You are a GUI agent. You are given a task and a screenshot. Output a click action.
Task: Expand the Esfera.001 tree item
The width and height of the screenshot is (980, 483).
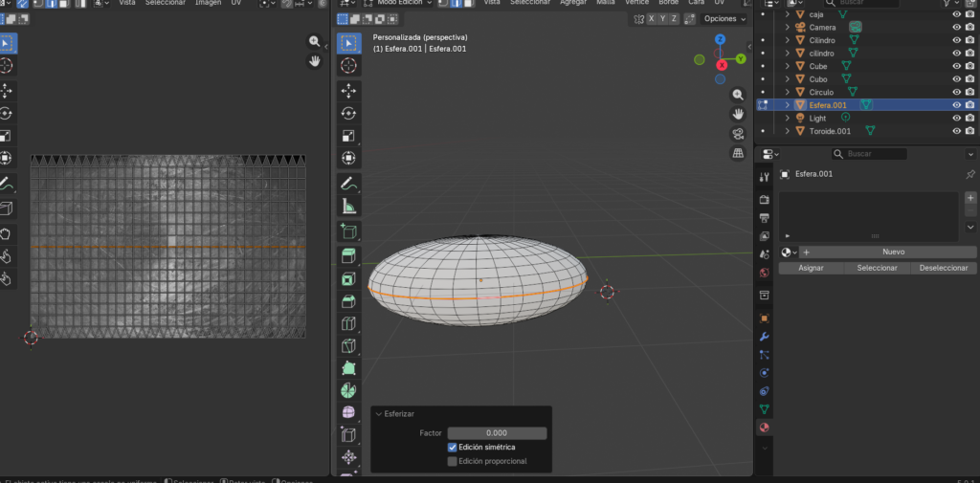click(x=787, y=105)
